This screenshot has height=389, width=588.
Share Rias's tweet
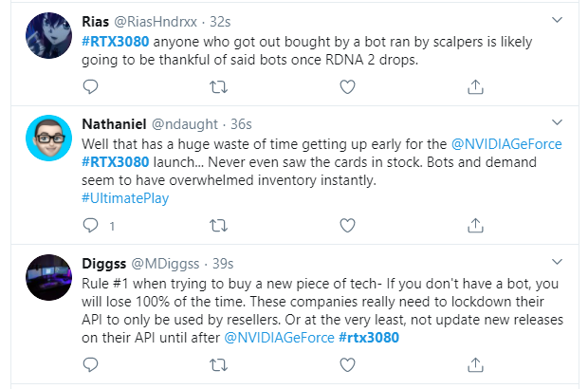[x=475, y=87]
